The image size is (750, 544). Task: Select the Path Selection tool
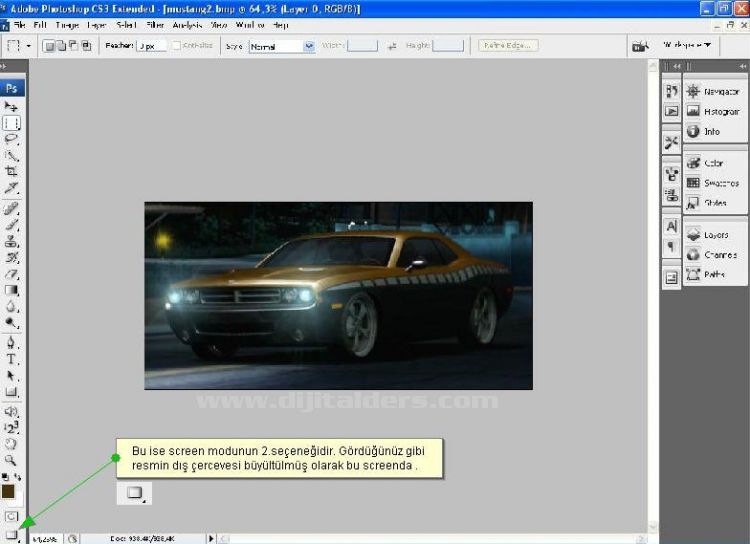[11, 376]
